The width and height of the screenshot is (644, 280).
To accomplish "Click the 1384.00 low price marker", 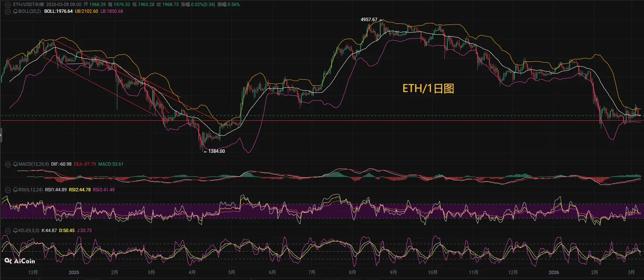I will (217, 151).
